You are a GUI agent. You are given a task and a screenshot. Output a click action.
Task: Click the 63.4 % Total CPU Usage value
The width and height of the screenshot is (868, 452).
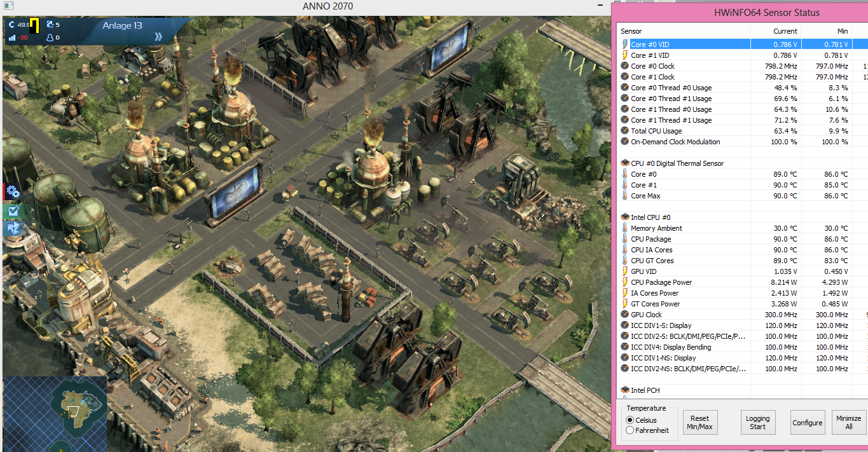tap(785, 131)
